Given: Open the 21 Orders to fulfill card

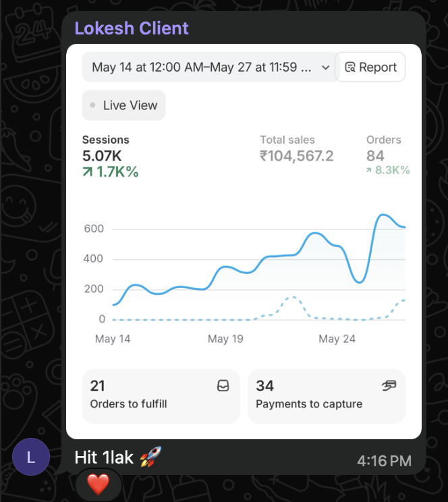Looking at the screenshot, I should click(x=161, y=396).
